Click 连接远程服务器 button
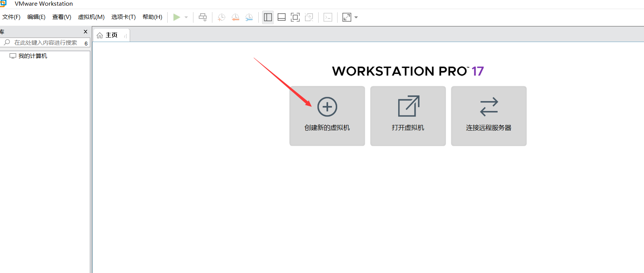 pyautogui.click(x=489, y=116)
